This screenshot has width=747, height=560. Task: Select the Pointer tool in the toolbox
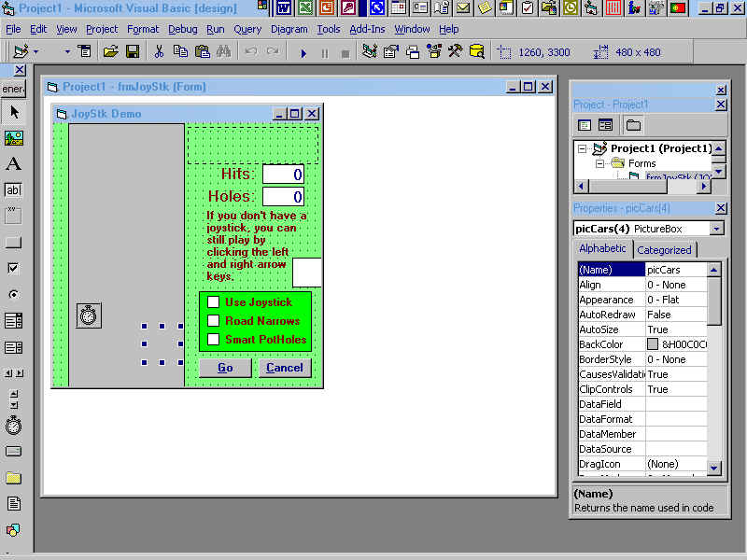(13, 112)
